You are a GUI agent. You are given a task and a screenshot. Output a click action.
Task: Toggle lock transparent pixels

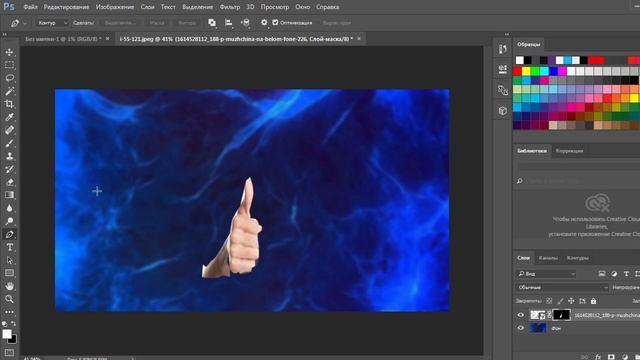click(549, 301)
